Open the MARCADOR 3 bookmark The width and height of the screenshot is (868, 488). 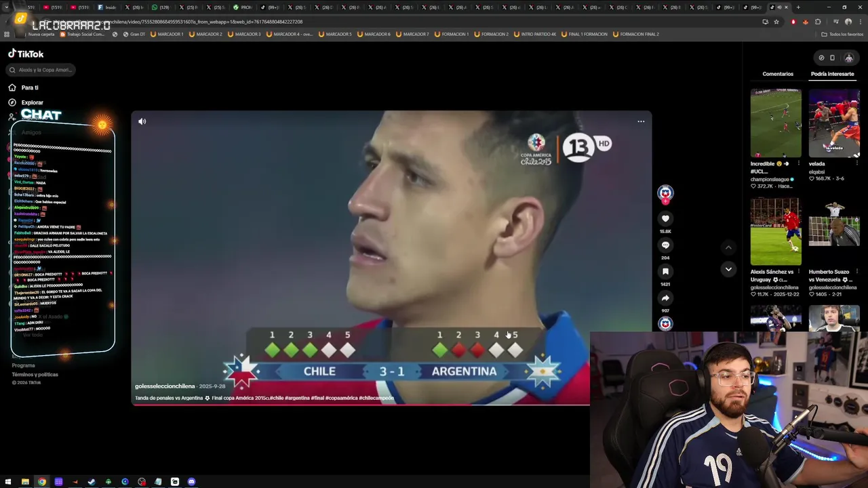[x=244, y=34]
